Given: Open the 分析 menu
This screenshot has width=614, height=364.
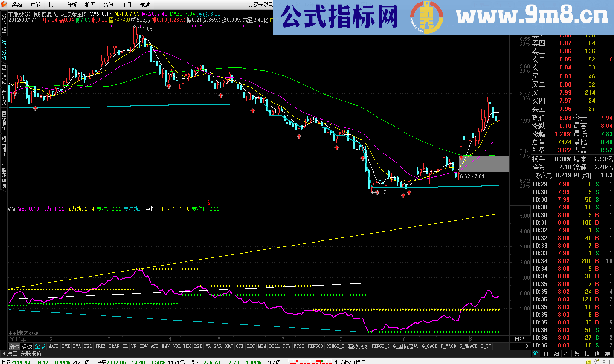Looking at the screenshot, I should [x=72, y=5].
